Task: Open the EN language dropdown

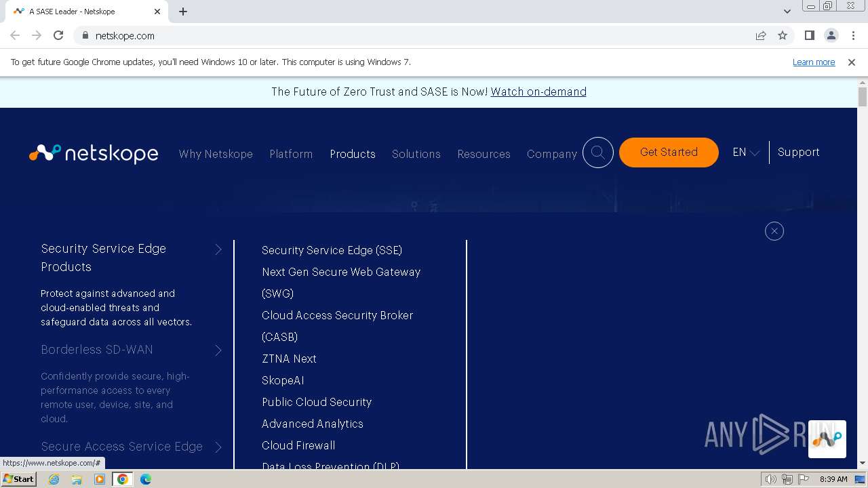Action: click(745, 152)
